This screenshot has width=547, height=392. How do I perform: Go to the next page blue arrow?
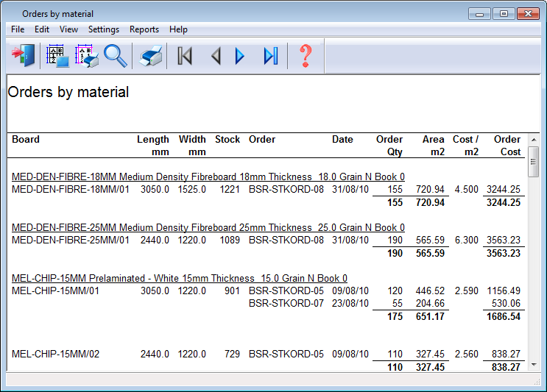tap(240, 56)
